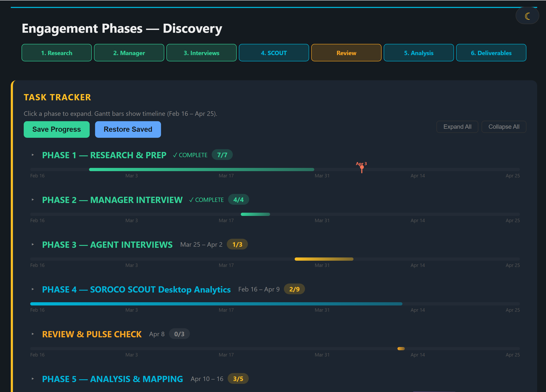Toggle the dark mode moon icon
This screenshot has height=392, width=546.
(527, 16)
